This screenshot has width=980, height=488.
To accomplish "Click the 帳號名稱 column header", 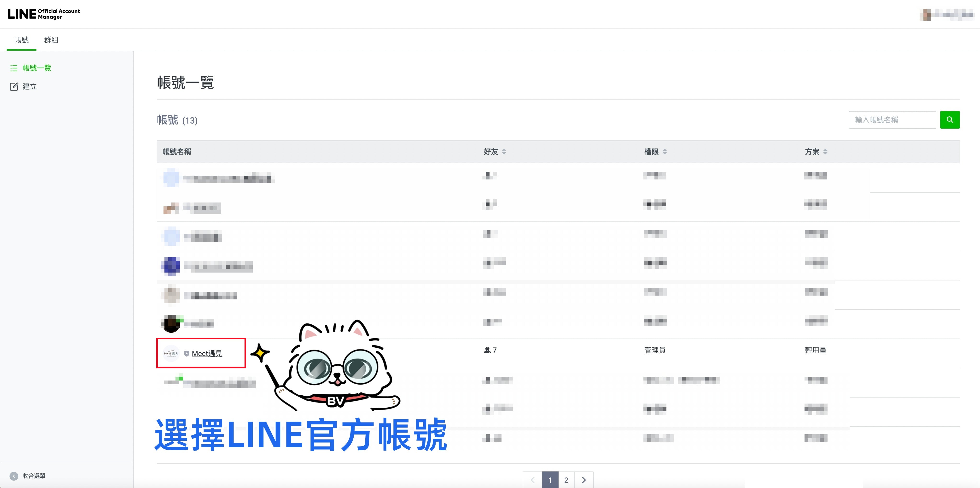I will pyautogui.click(x=177, y=152).
